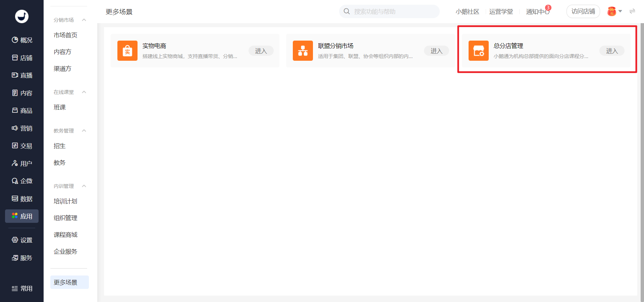Click the 联盟分销市场 network icon
The height and width of the screenshot is (302, 644).
click(303, 51)
